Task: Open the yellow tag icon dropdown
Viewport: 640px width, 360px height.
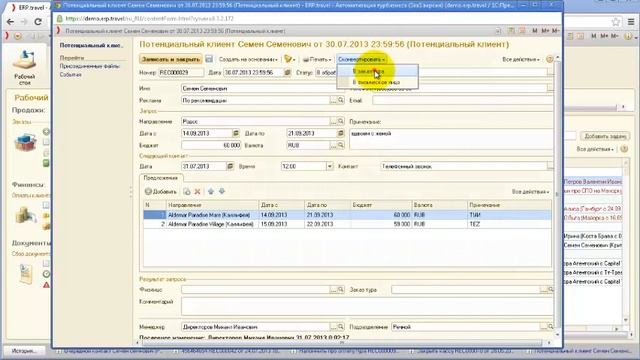Action: click(x=290, y=59)
